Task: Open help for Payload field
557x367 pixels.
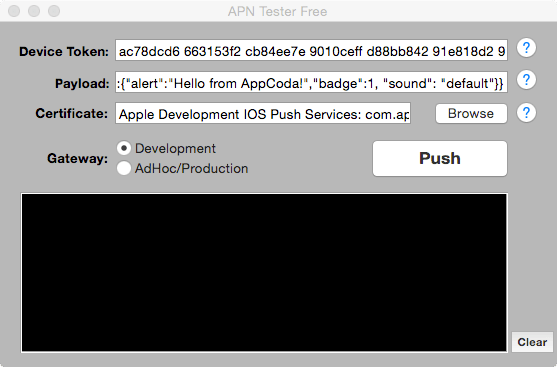Action: point(526,80)
